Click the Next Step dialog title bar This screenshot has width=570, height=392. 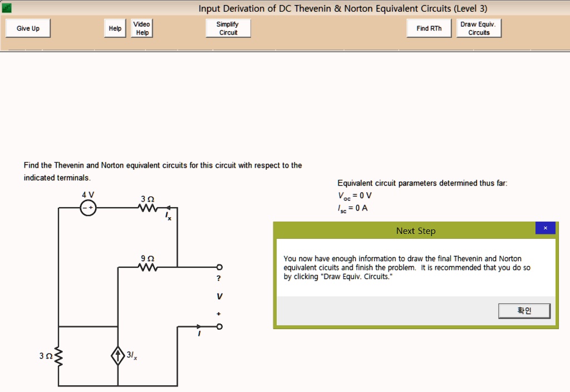point(416,231)
